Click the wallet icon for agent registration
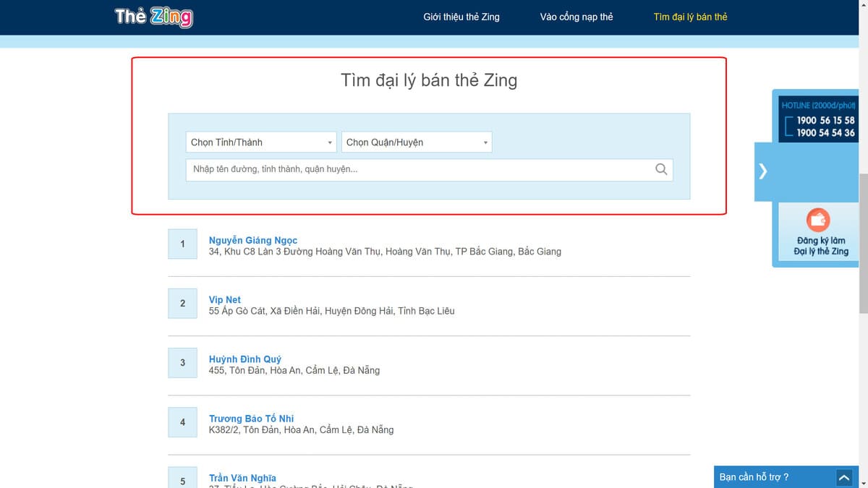 tap(818, 219)
